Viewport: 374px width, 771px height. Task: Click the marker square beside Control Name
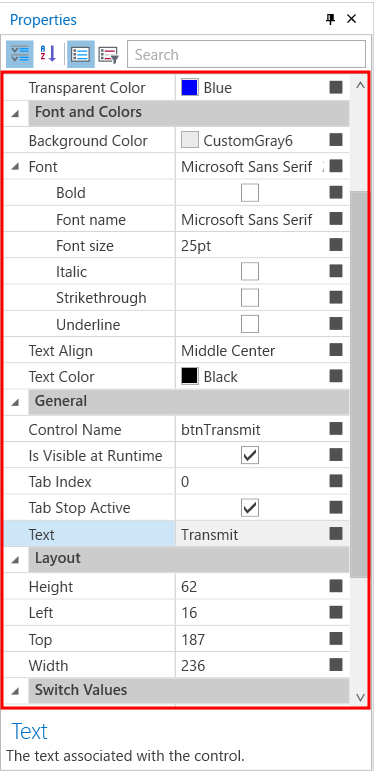coord(336,429)
